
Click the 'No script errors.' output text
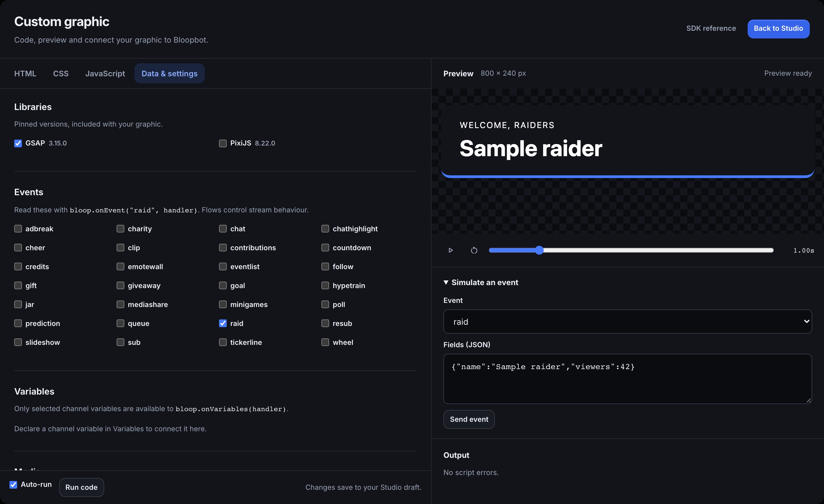(x=471, y=473)
